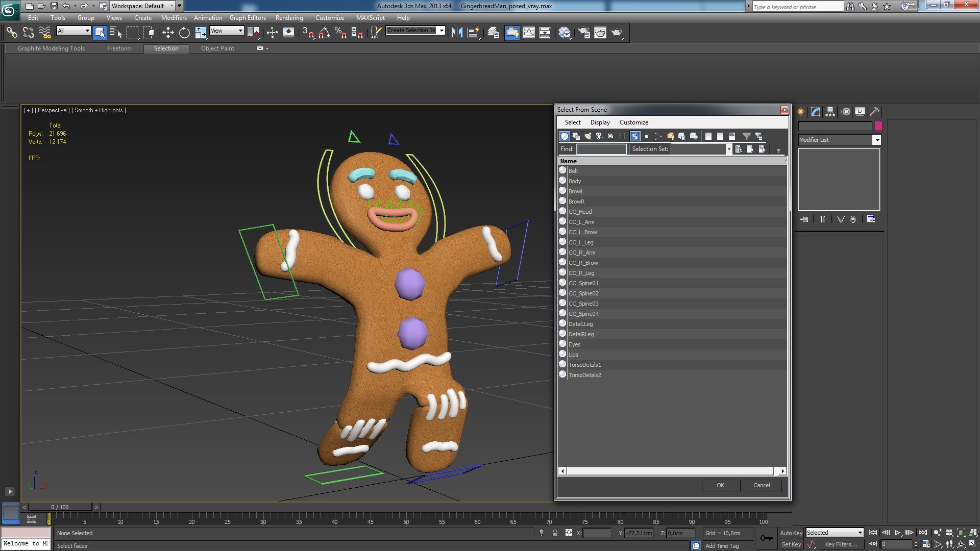This screenshot has height=551, width=980.
Task: Click the Select and Link tool
Action: [11, 33]
